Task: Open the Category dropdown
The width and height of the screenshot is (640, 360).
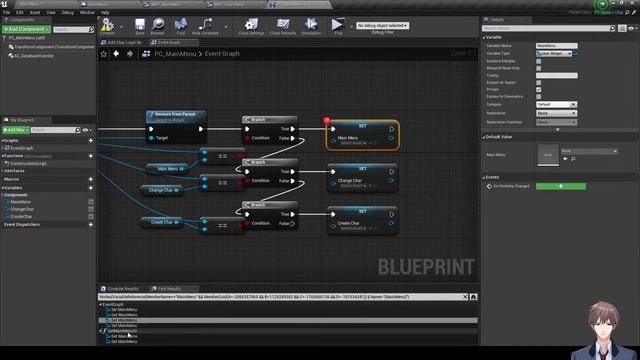Action: tap(556, 104)
